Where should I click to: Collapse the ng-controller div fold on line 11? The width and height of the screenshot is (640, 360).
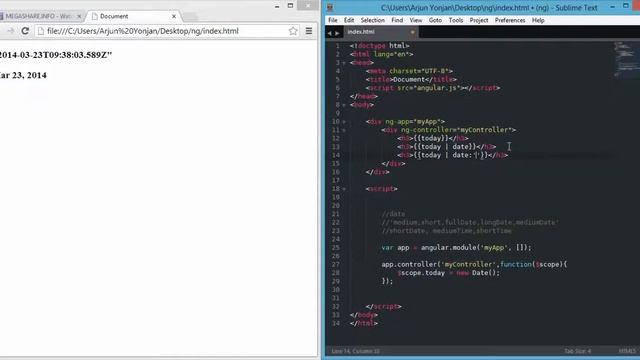344,130
